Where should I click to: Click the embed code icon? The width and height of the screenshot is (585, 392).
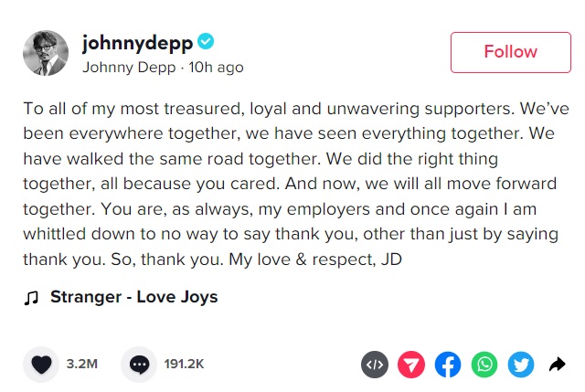(x=374, y=365)
